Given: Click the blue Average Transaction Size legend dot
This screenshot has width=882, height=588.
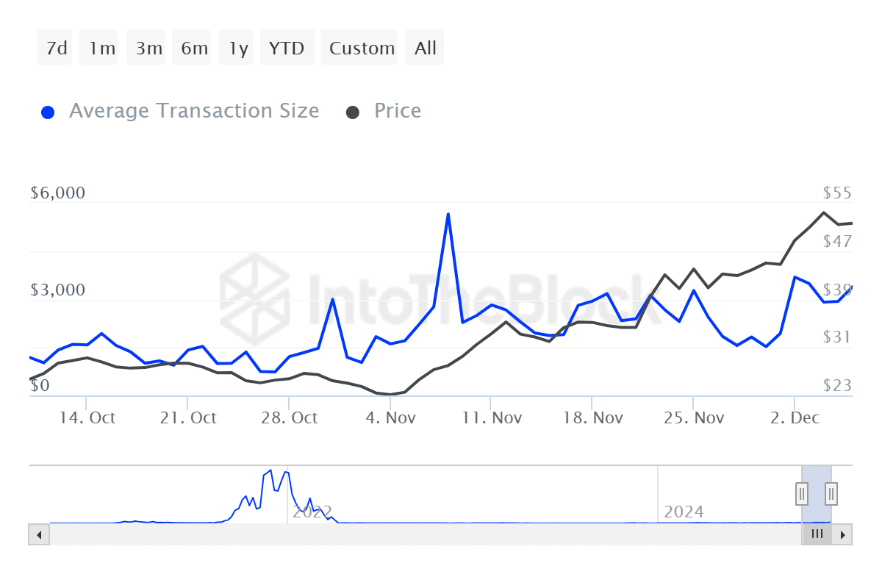Looking at the screenshot, I should pos(49,112).
